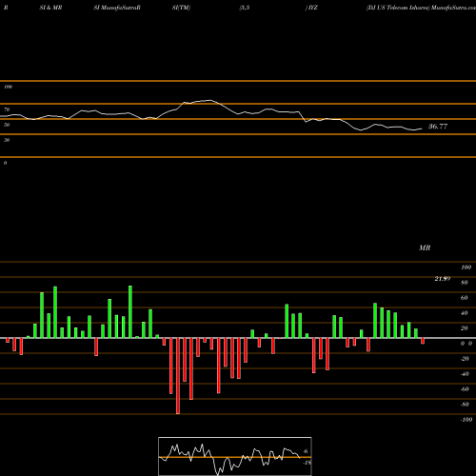Click the IYZ ticker text in header

(x=313, y=8)
